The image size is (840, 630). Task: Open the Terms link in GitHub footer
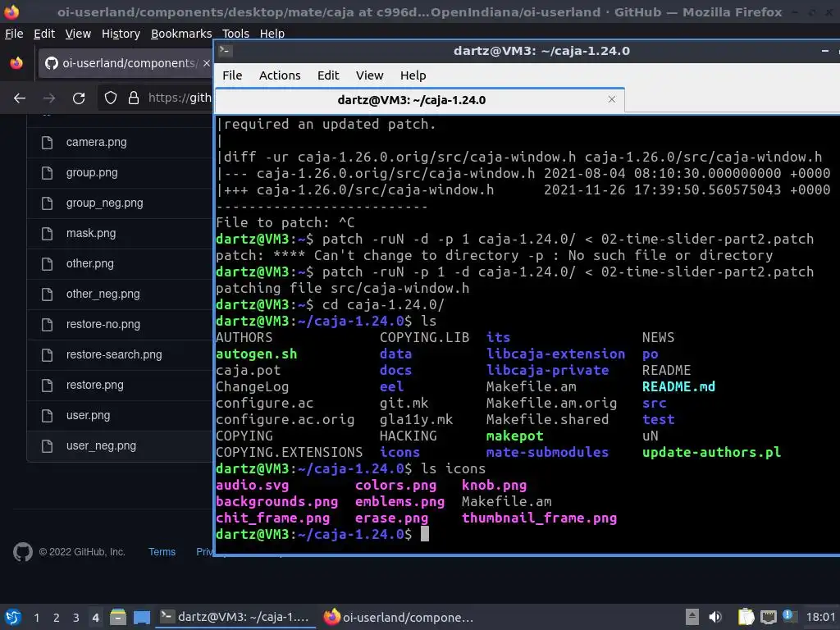pyautogui.click(x=162, y=552)
